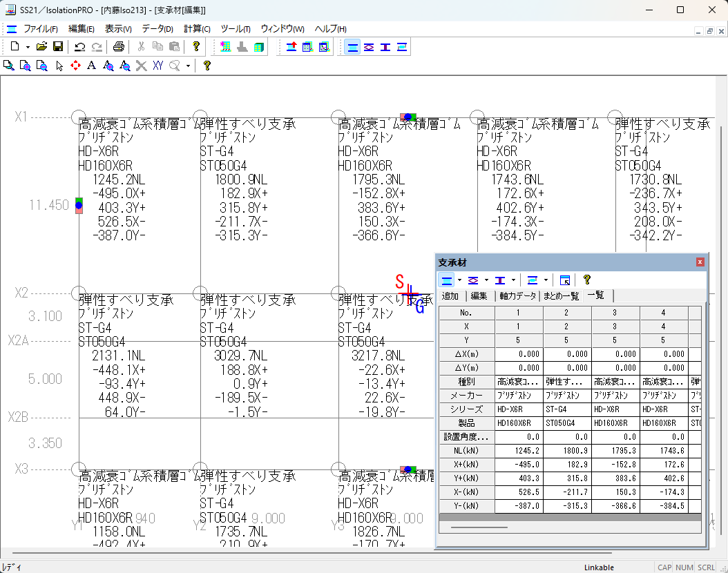728x573 pixels.
Task: Click the calculator table icon in the toolbar
Action: pos(307,46)
